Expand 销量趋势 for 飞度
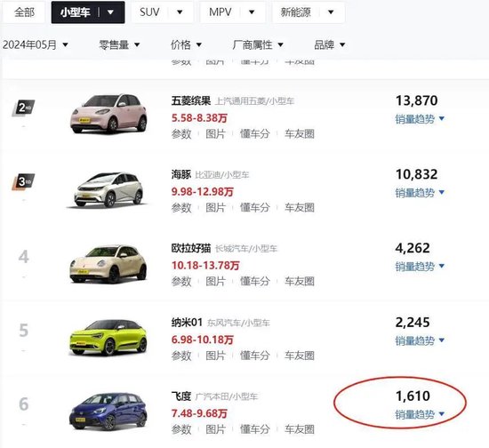The width and height of the screenshot is (489, 448). [420, 414]
